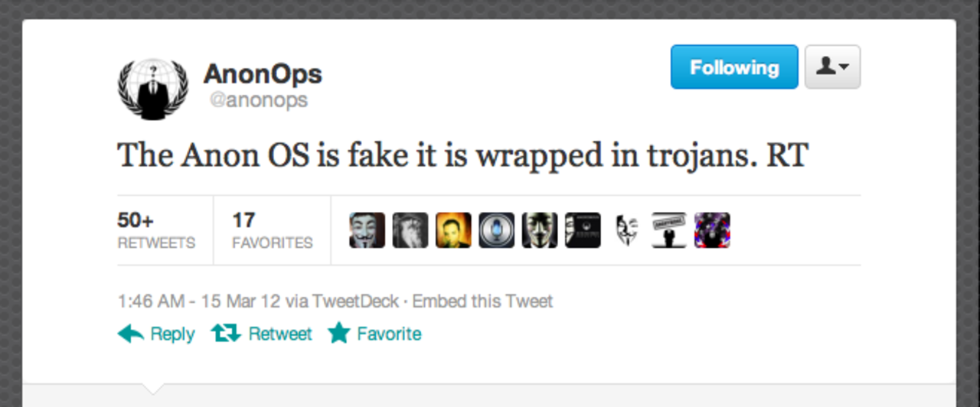Image resolution: width=980 pixels, height=407 pixels.
Task: Open first Guy Fawkes mask retweeter avatar
Action: (367, 230)
